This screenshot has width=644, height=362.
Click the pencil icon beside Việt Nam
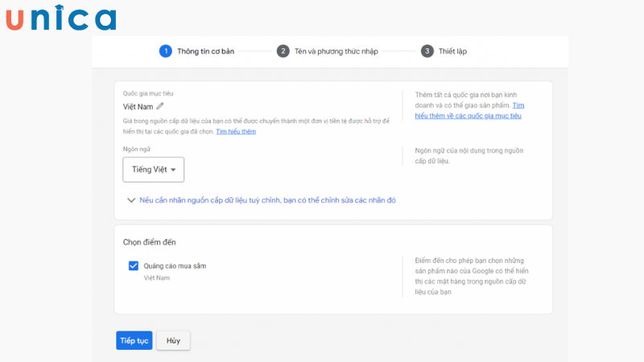point(160,105)
